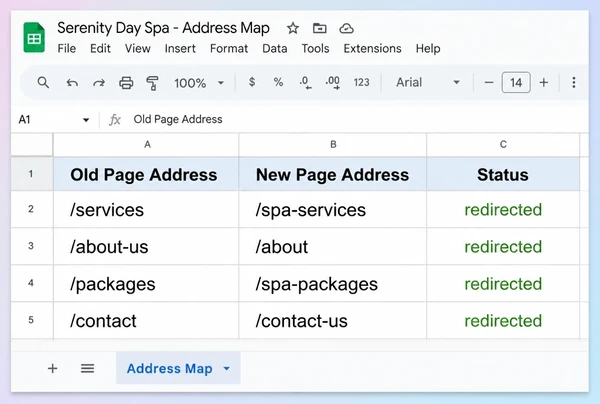Open the Help menu

coord(428,49)
